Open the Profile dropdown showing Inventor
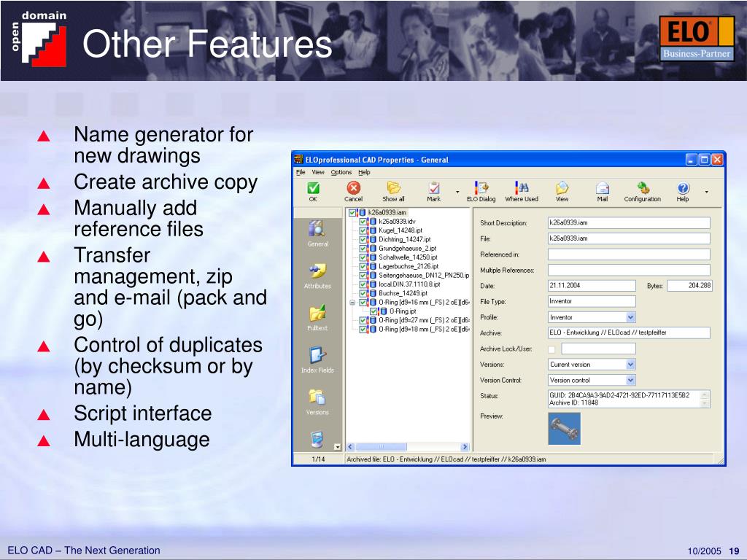Image resolution: width=747 pixels, height=560 pixels. point(630,317)
